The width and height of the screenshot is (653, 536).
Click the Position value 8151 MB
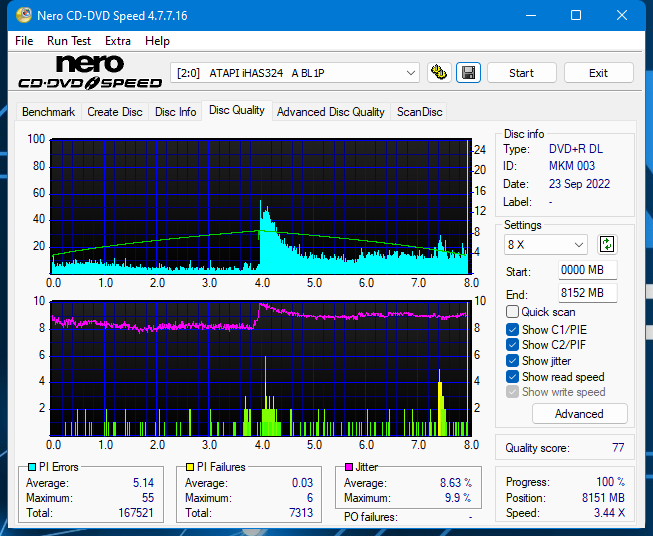(603, 498)
